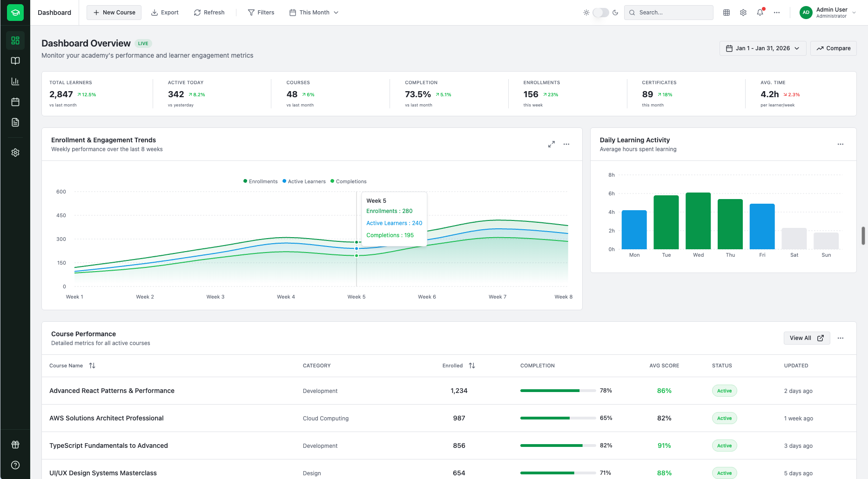Image resolution: width=868 pixels, height=479 pixels.
Task: Click the Active status badge for AWS Solutions Architect
Action: 725,418
